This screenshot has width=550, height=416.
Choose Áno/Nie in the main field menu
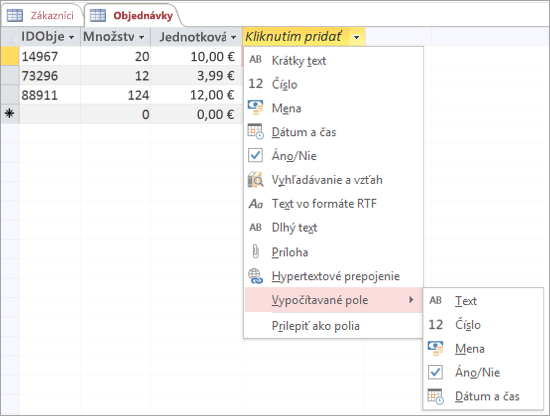[333, 156]
